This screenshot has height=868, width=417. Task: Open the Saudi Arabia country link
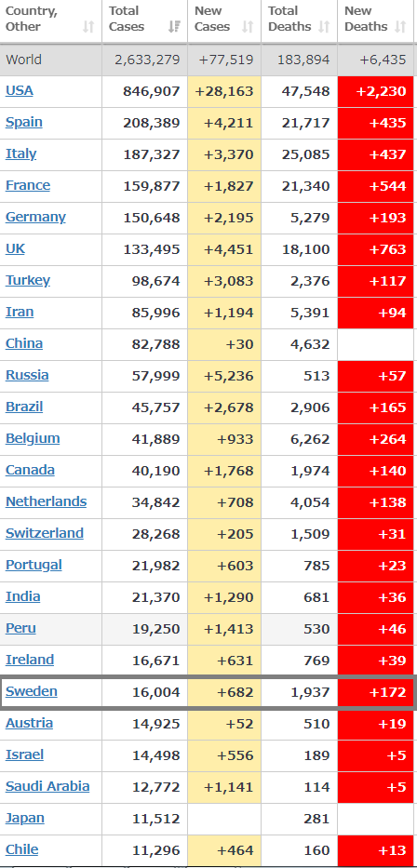(x=47, y=786)
